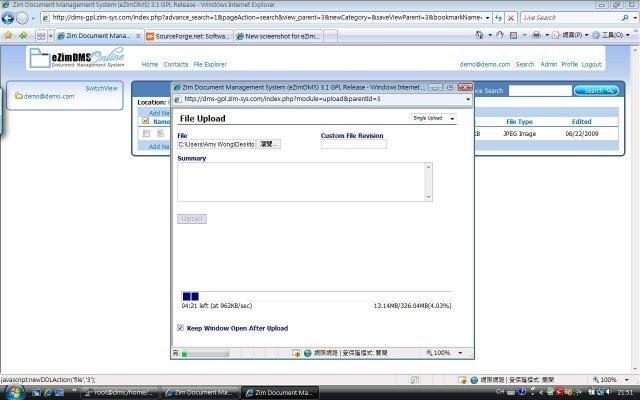
Task: Click the browser Forward arrow button
Action: (22, 18)
